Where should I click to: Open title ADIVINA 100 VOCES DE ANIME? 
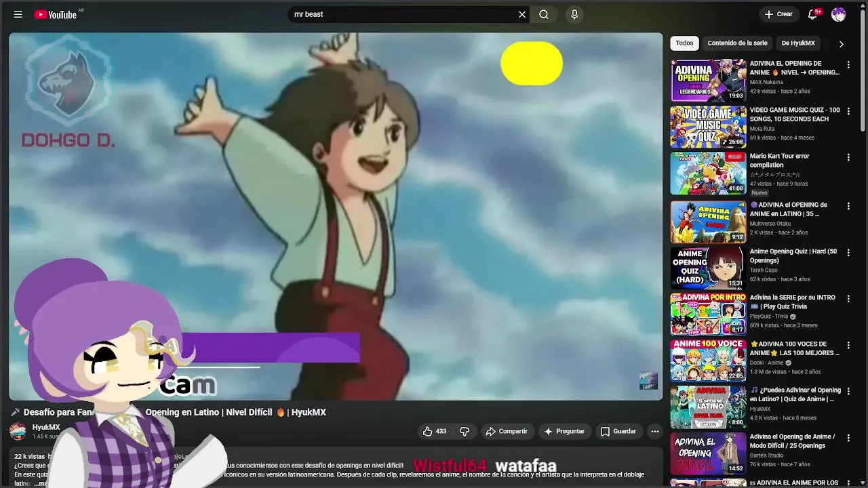click(795, 348)
